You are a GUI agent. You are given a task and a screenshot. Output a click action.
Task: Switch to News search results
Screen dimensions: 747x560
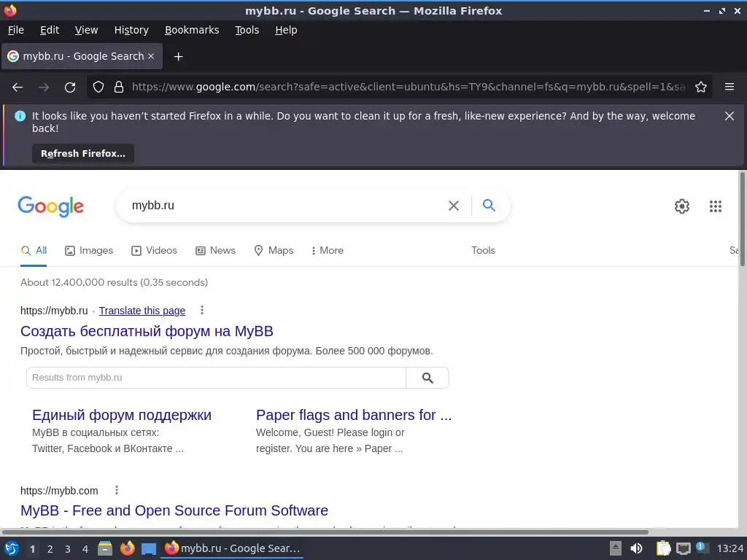coord(215,251)
